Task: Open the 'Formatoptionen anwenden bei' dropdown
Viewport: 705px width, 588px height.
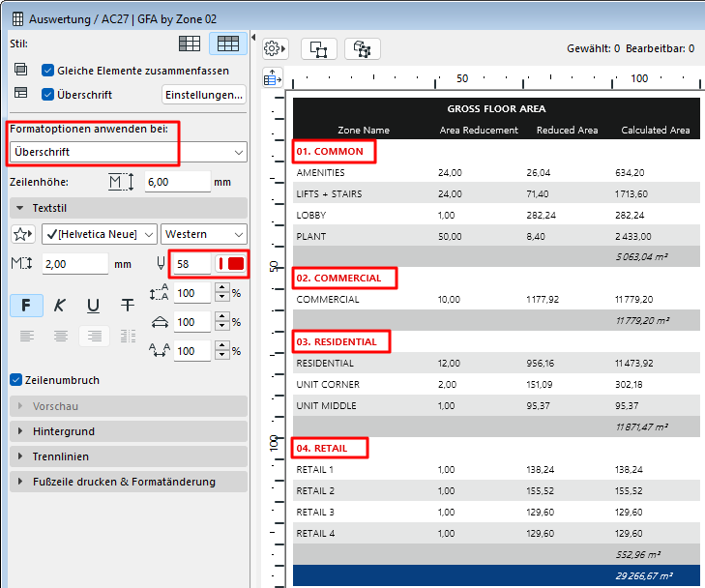Action: [x=128, y=152]
